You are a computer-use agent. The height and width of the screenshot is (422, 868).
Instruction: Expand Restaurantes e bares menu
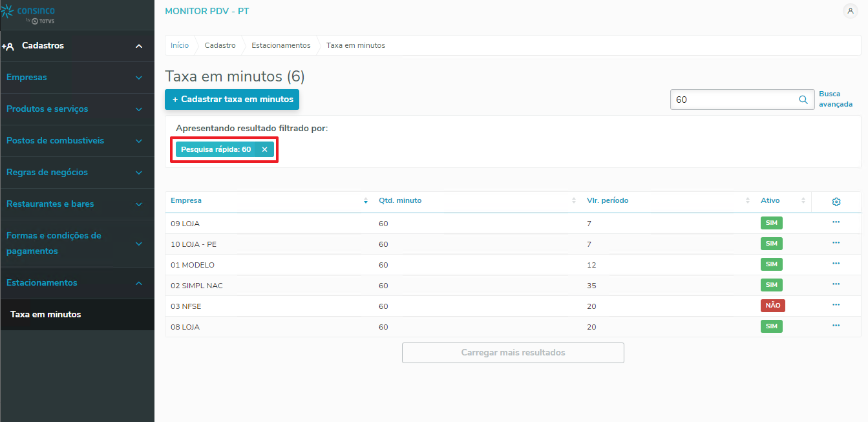click(77, 204)
